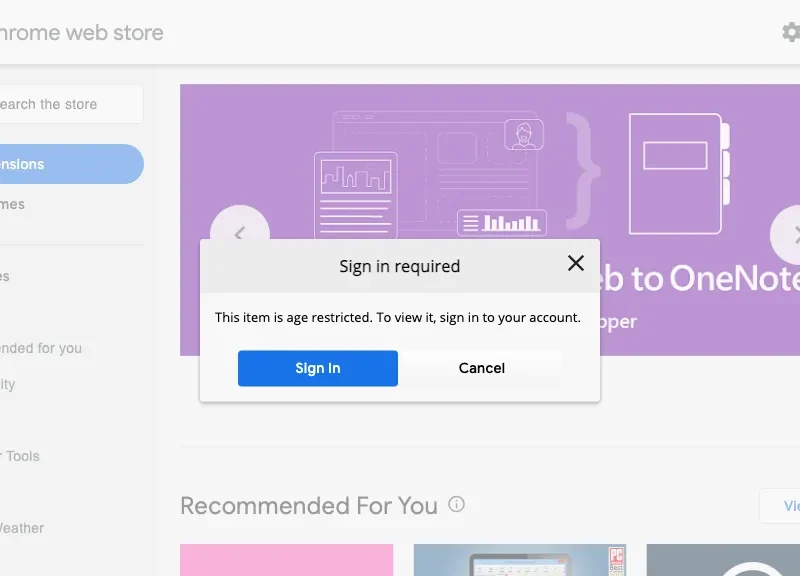The height and width of the screenshot is (576, 800).
Task: Click info icon beside Recommended For You
Action: point(457,505)
